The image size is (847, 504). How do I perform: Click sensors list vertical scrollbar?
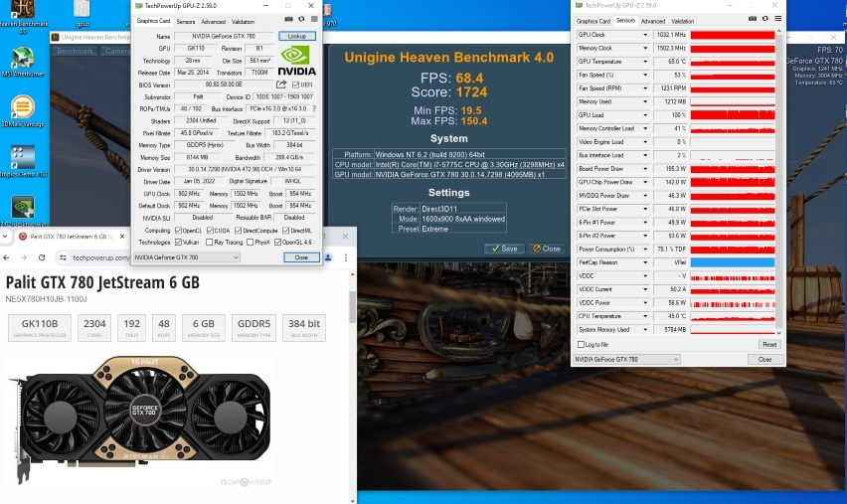pyautogui.click(x=778, y=182)
